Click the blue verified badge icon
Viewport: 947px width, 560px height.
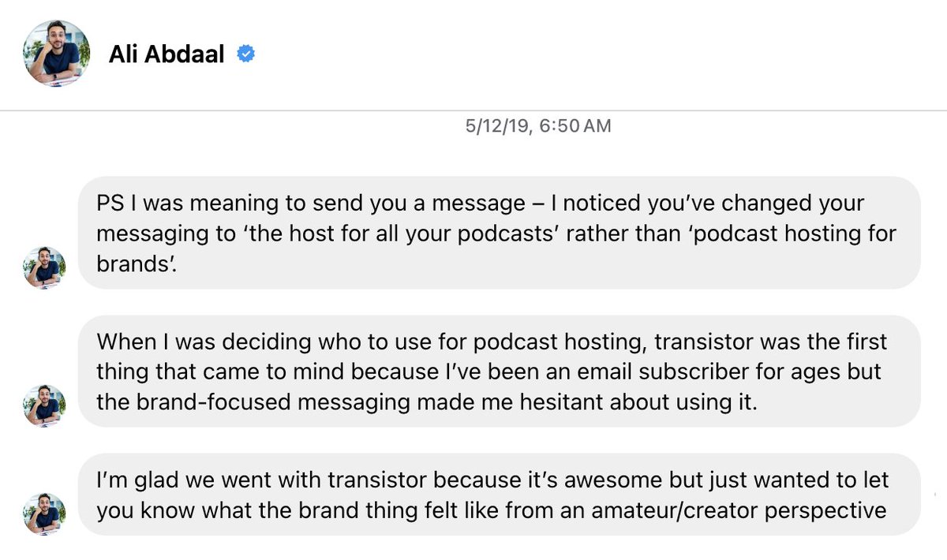click(x=246, y=54)
